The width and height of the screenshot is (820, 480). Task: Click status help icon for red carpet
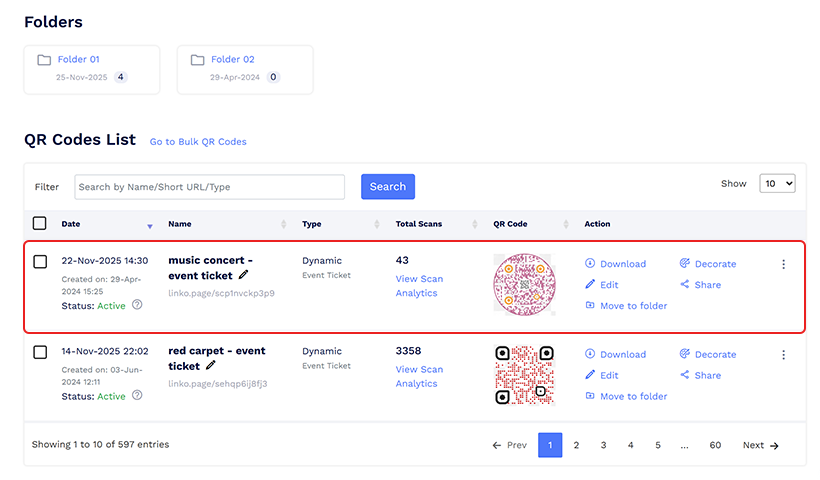pos(137,395)
